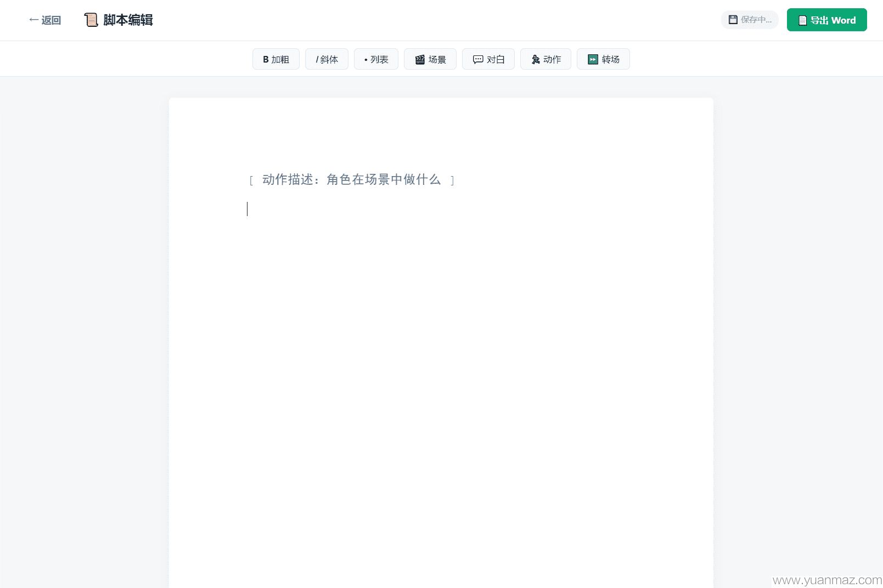Viewport: 883px width, 588px height.
Task: Insert a bullet list with 列表
Action: point(376,59)
